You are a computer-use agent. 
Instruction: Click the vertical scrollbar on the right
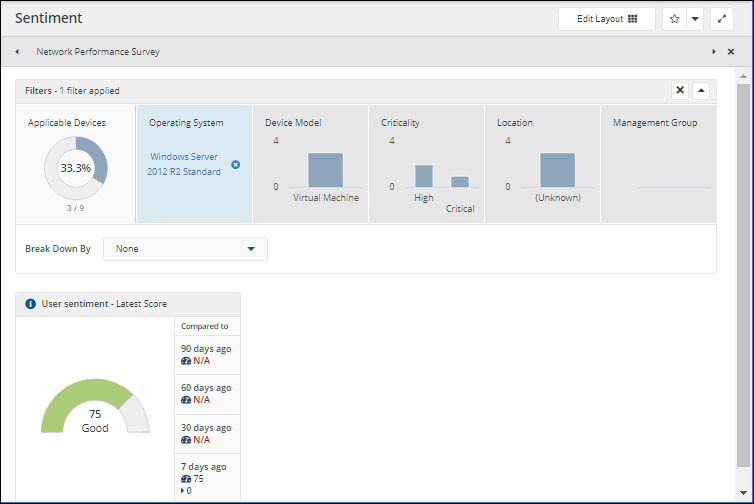[743, 250]
